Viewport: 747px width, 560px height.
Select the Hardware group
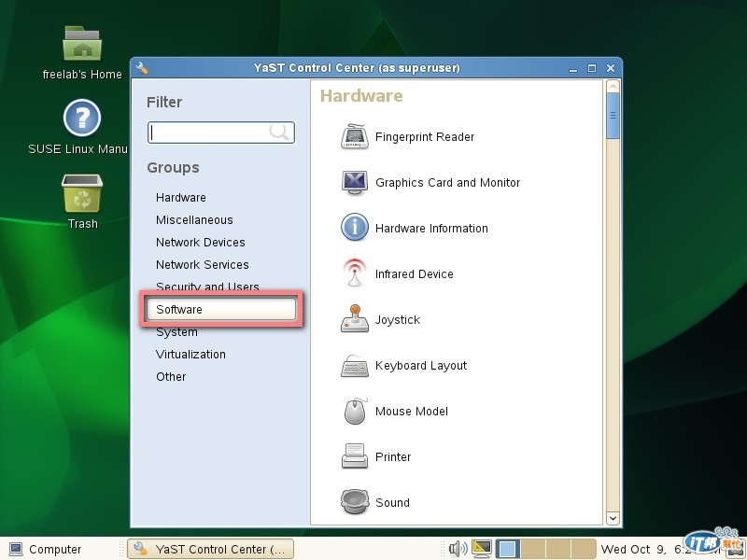pyautogui.click(x=181, y=198)
